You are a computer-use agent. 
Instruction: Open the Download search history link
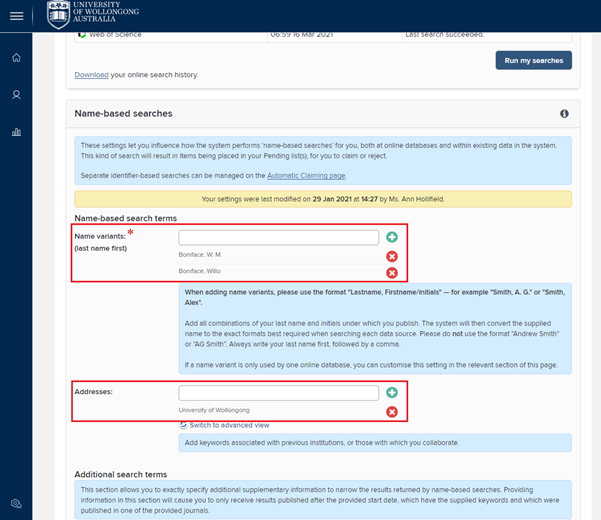[91, 75]
